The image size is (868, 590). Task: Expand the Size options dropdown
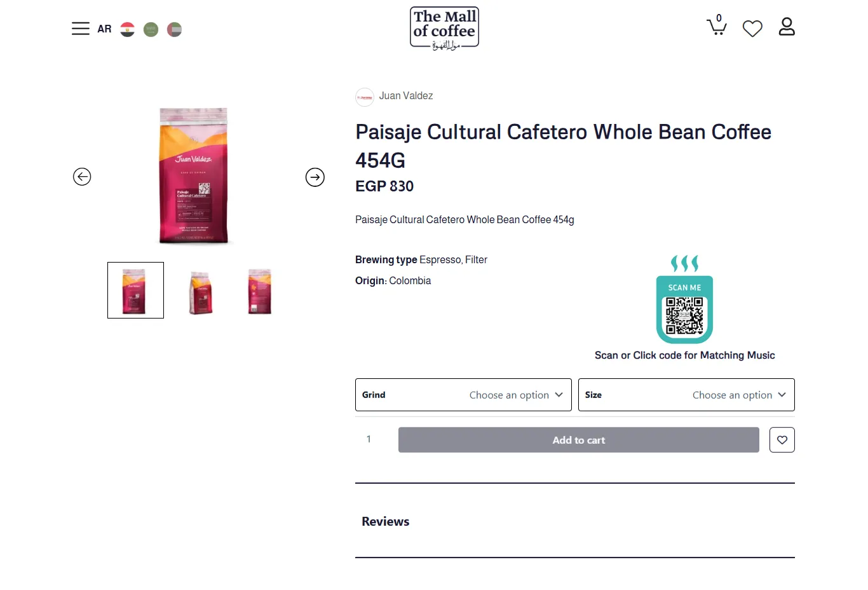pyautogui.click(x=686, y=395)
